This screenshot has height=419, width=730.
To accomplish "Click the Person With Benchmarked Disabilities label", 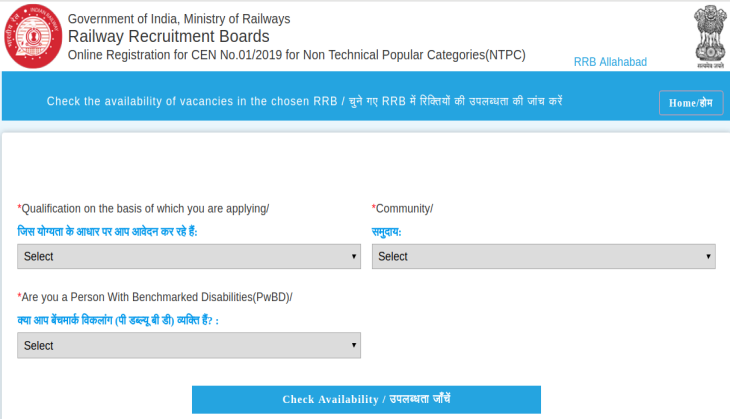I will [x=155, y=297].
